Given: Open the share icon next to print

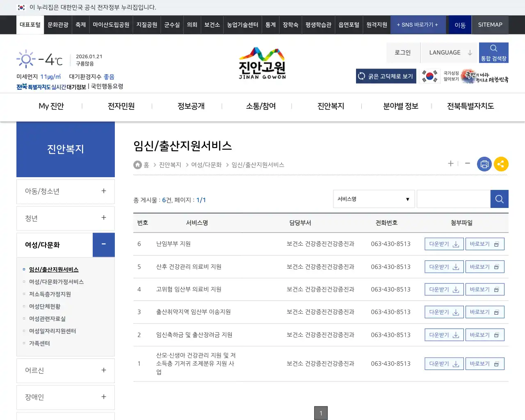Looking at the screenshot, I should [x=501, y=164].
